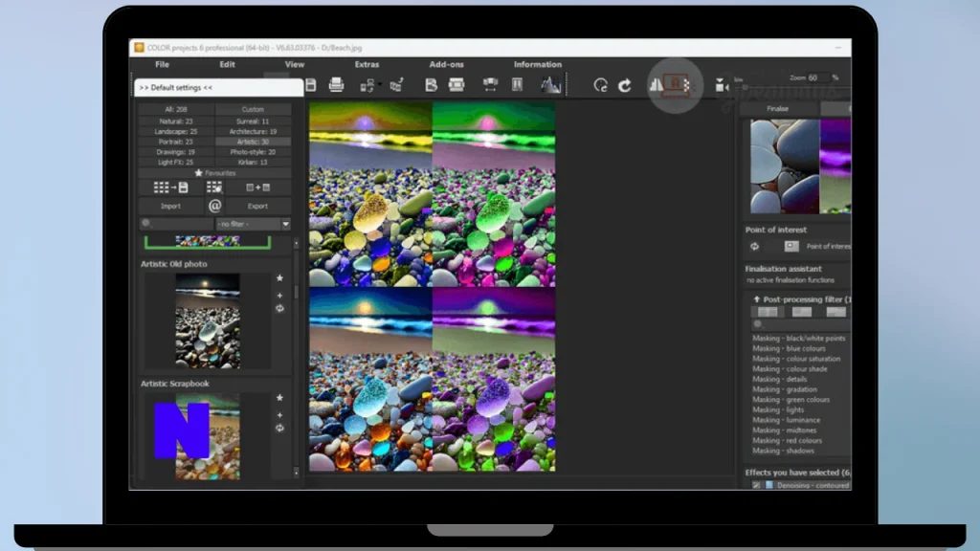
Task: Select the 'All: 208' preset category
Action: point(176,109)
